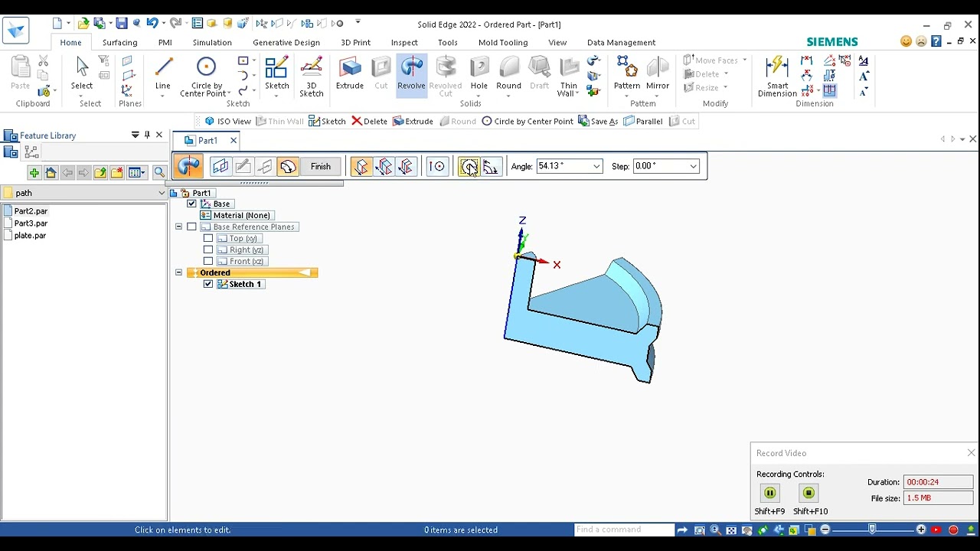Open the PMI ribbon tab
The width and height of the screenshot is (980, 551).
point(165,43)
